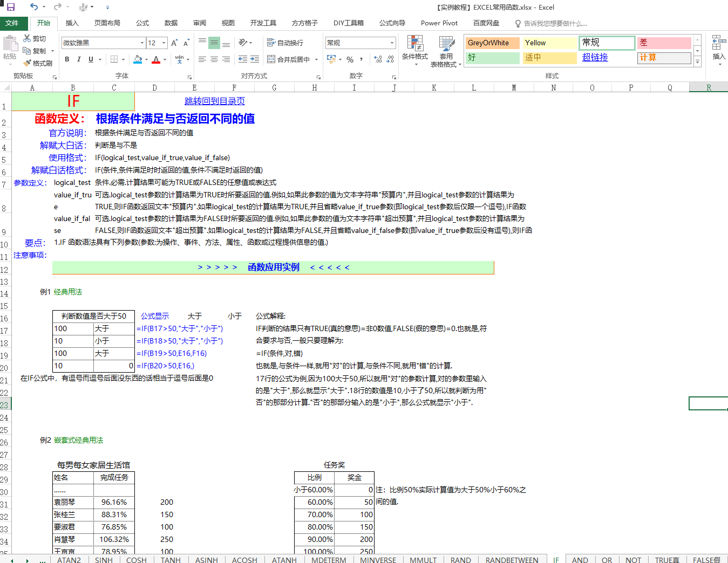
Task: Switch to the RANDBETWEEN sheet tab
Action: (x=512, y=560)
